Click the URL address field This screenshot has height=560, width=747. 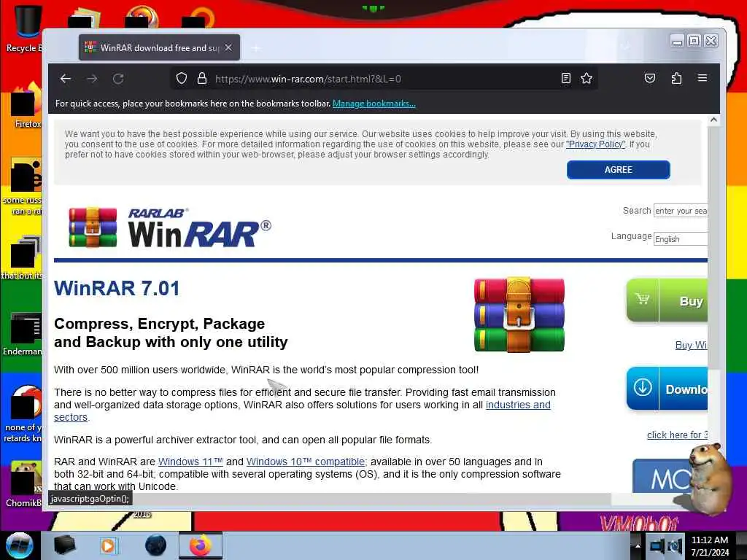point(384,79)
